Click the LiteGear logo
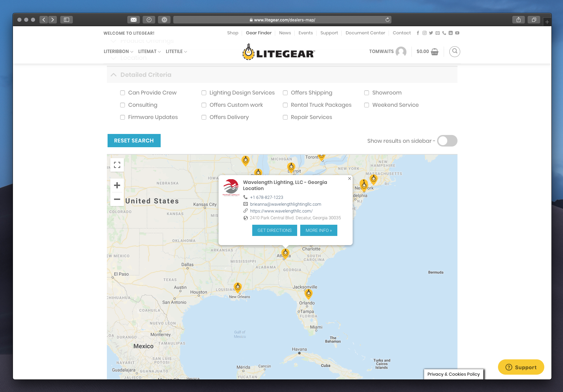The image size is (563, 392). 279,52
